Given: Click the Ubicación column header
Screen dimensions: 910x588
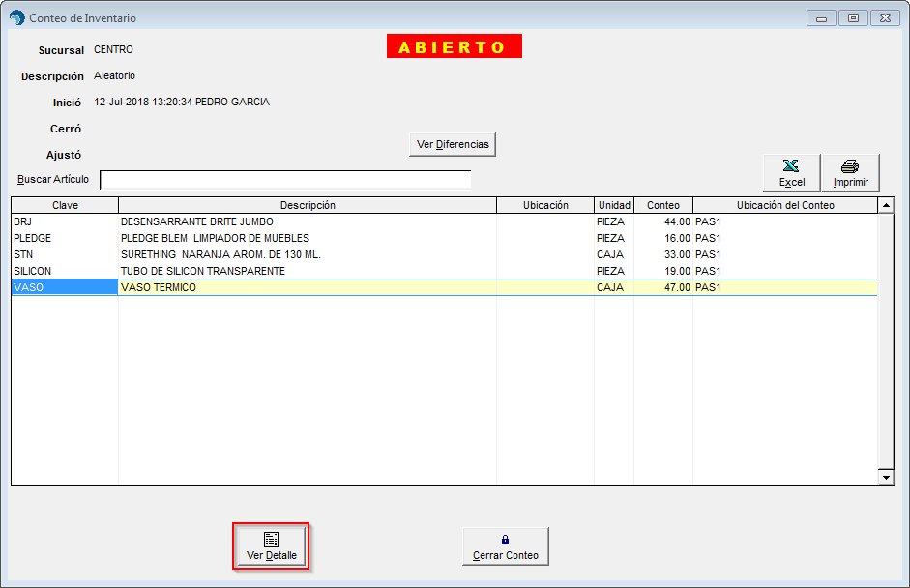Looking at the screenshot, I should (x=545, y=205).
